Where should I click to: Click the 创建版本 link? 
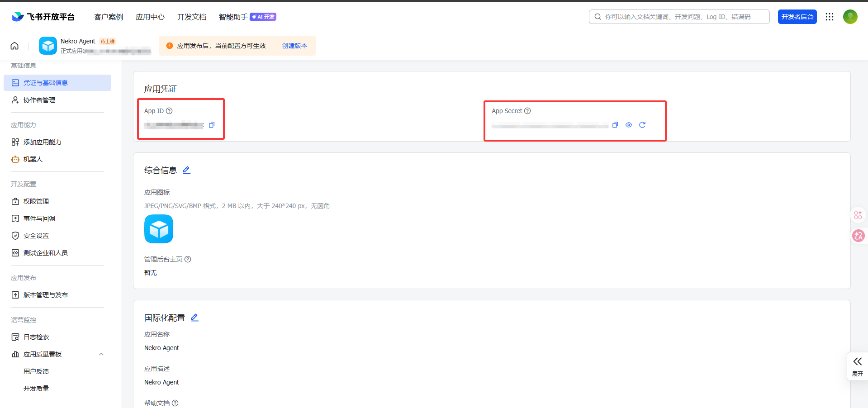[294, 46]
